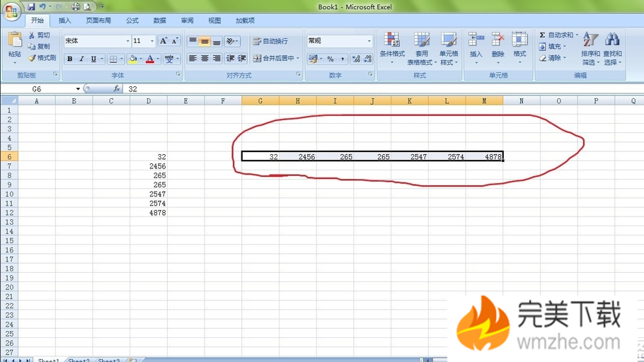Screen dimensions: 644x362
Task: Open font color dropdown arrow
Action: [x=158, y=59]
